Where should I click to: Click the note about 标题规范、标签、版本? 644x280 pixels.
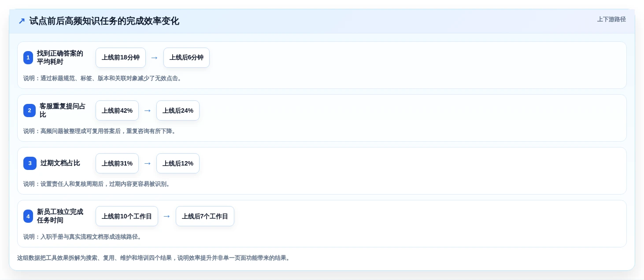pos(103,78)
